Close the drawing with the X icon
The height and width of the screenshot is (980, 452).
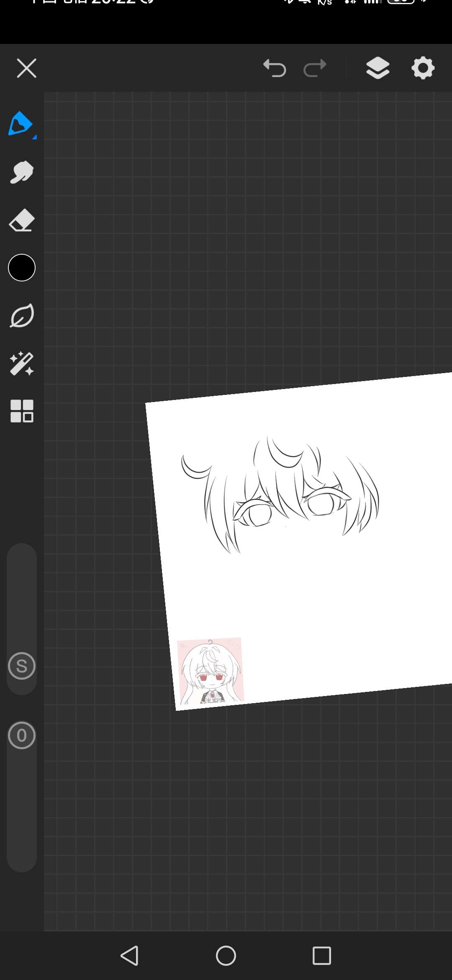(x=26, y=68)
